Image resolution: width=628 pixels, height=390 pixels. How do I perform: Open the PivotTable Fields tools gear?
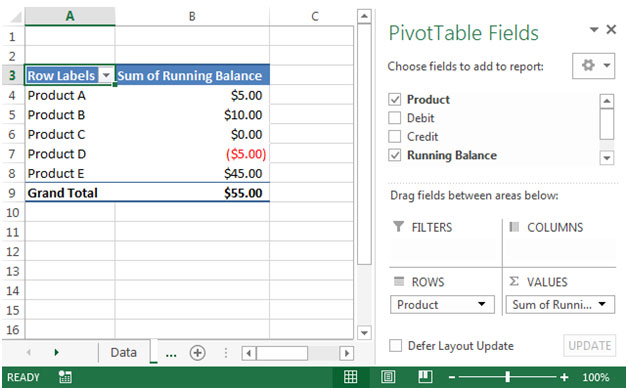[593, 66]
